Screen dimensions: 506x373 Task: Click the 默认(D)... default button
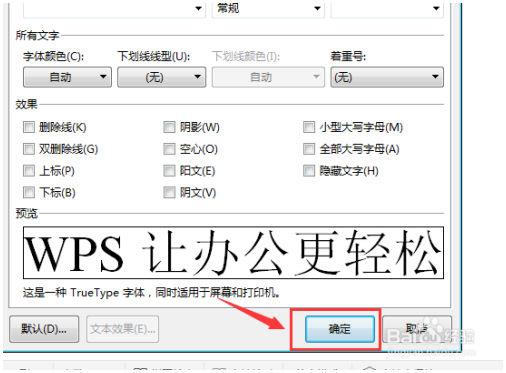44,329
